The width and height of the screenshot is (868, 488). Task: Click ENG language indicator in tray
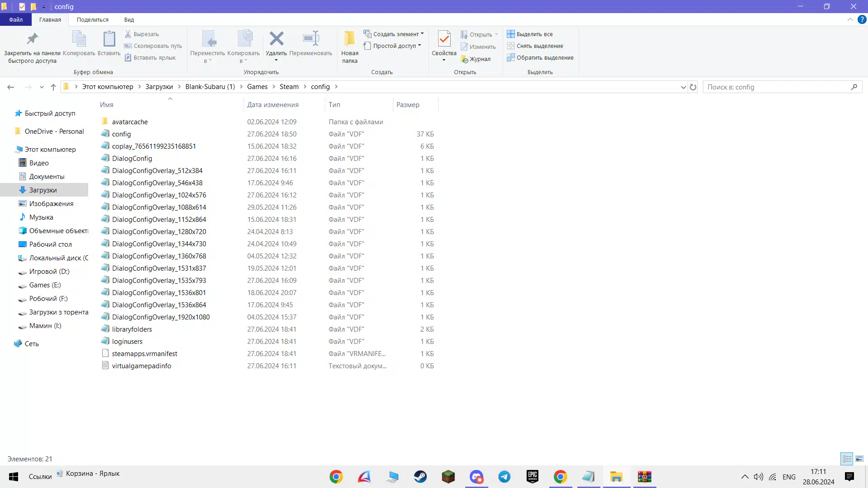point(789,477)
